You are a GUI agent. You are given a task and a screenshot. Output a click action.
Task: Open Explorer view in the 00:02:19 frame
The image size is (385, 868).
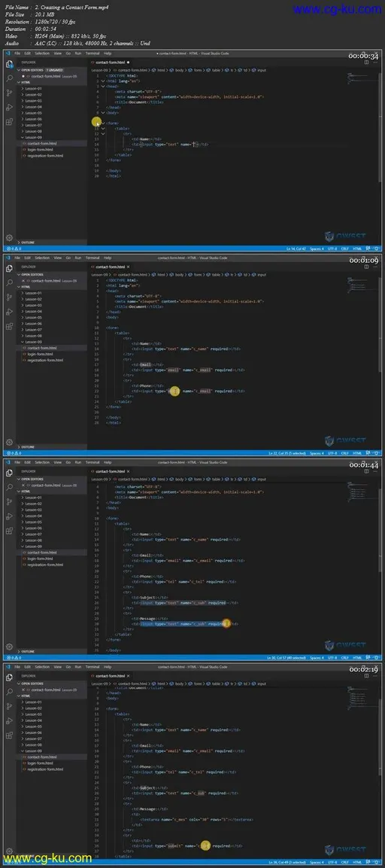click(x=9, y=677)
